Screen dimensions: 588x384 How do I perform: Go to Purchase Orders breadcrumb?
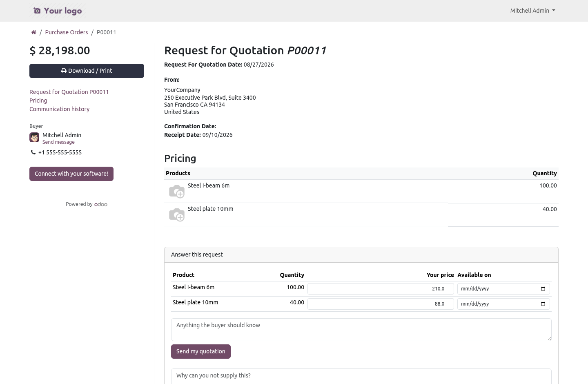(67, 32)
